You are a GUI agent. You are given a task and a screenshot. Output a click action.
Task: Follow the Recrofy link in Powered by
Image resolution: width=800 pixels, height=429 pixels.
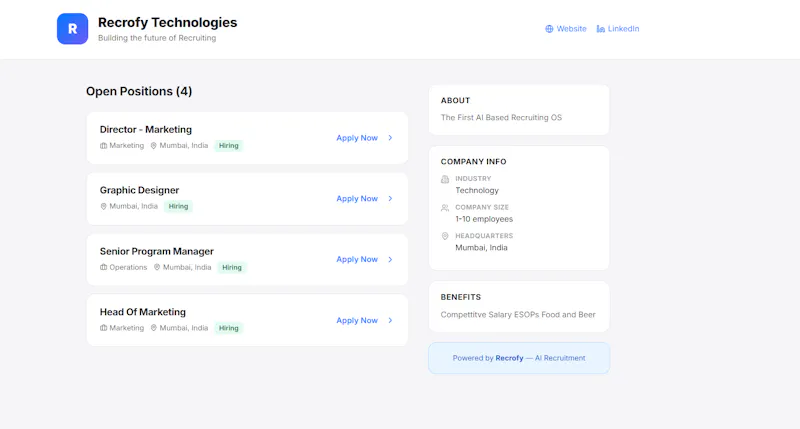point(509,358)
